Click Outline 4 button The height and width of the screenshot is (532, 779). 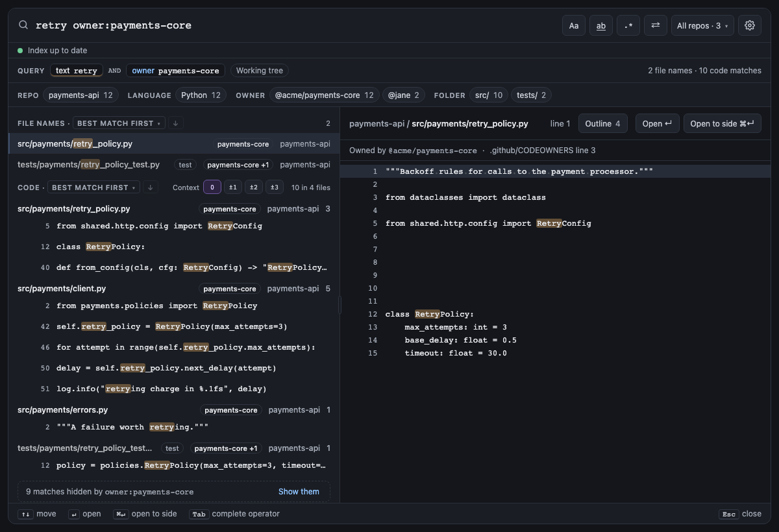pos(603,124)
